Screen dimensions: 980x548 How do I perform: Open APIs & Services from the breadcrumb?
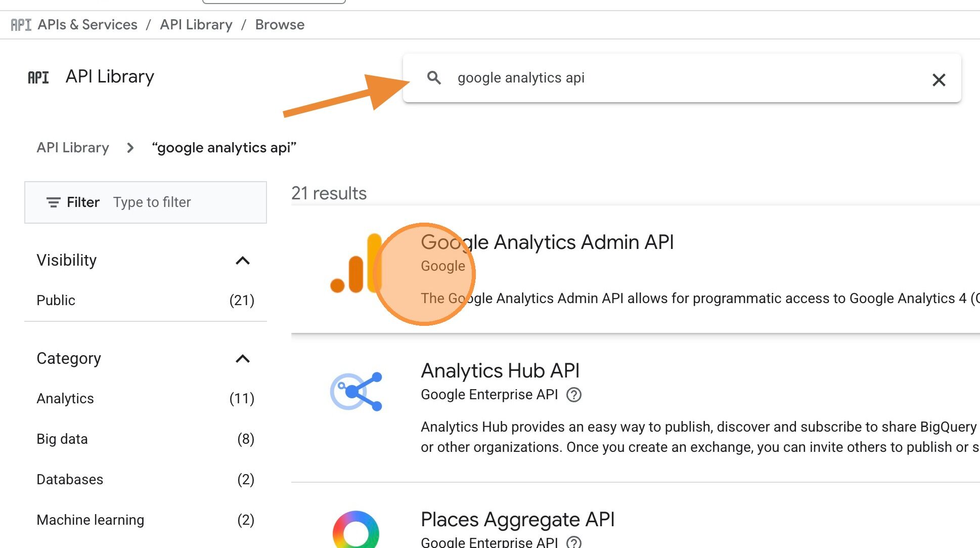tap(87, 24)
